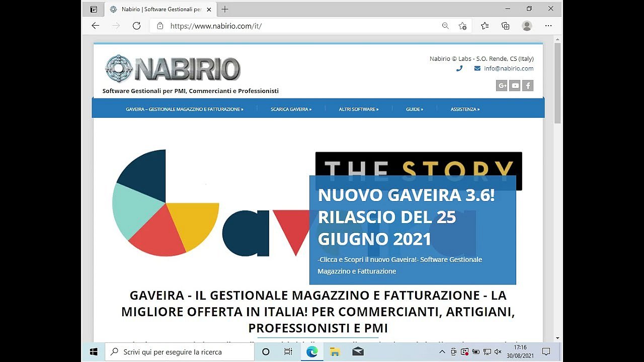Expand the Altri Software menu

(x=358, y=109)
